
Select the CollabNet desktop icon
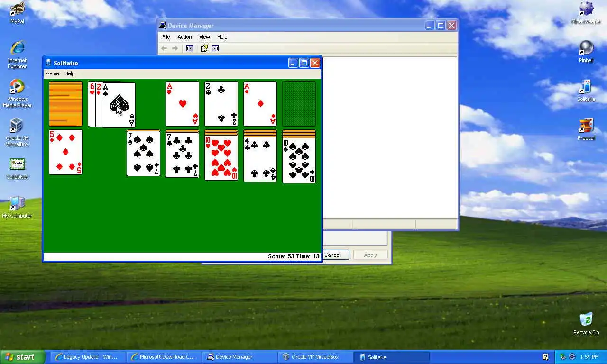(17, 169)
